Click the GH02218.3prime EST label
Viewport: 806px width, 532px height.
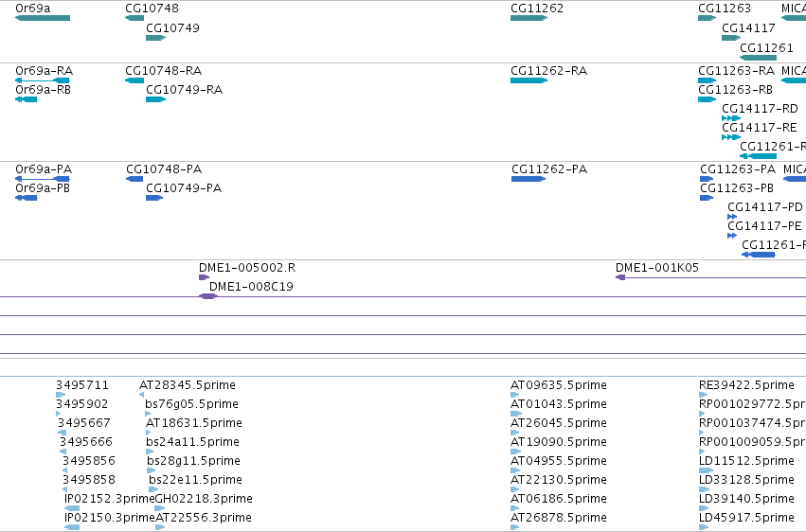(204, 499)
